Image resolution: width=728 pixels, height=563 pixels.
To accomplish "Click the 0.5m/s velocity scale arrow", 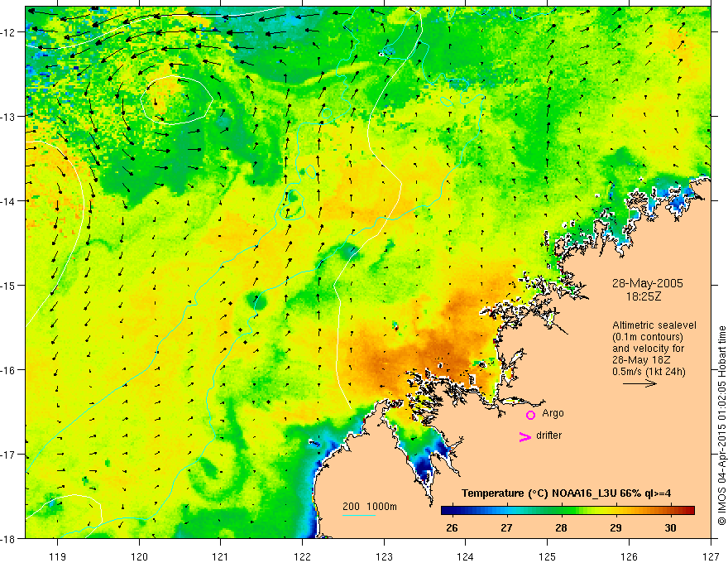I will [x=639, y=383].
